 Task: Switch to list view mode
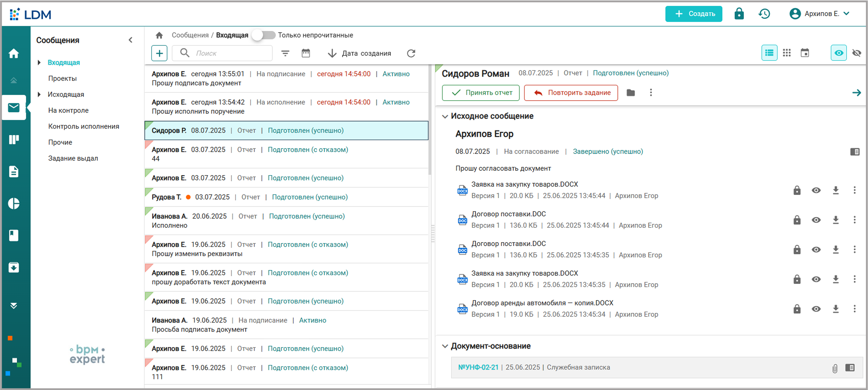(769, 53)
